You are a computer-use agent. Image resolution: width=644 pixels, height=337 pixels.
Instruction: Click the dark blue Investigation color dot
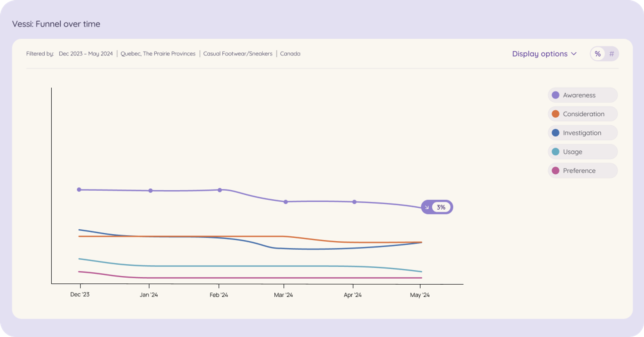(x=555, y=133)
